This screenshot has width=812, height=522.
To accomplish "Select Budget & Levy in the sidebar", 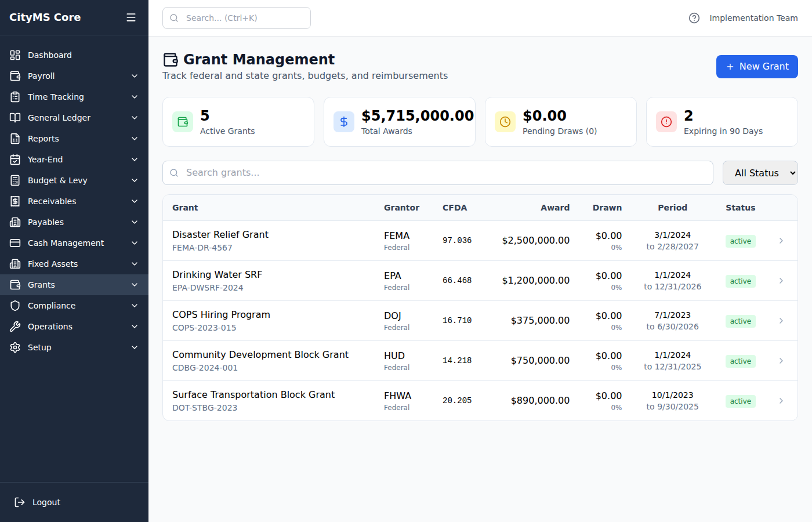I will tap(57, 180).
